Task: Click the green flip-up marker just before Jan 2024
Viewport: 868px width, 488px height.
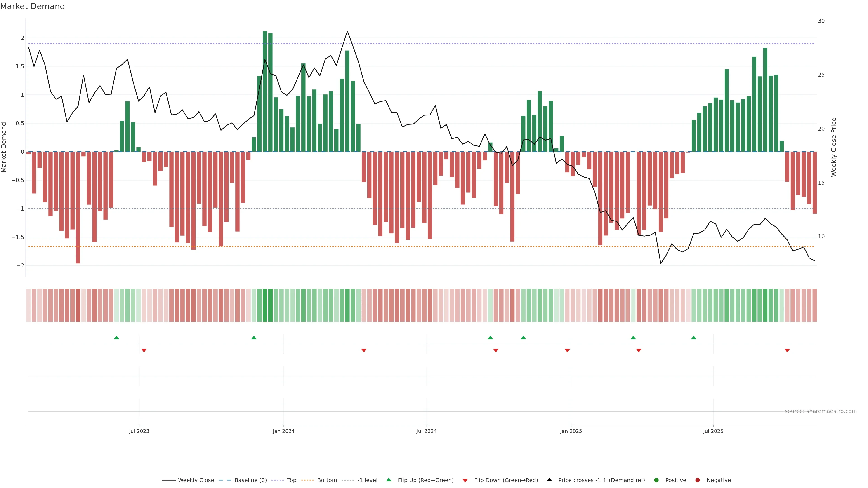Action: pos(254,338)
